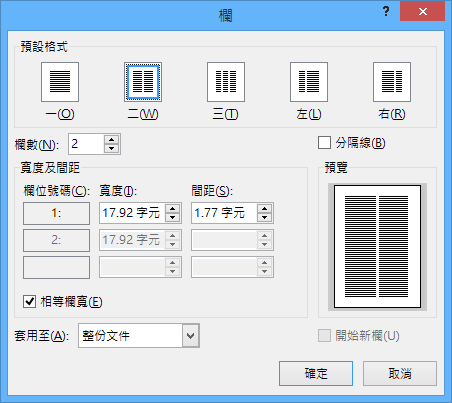The height and width of the screenshot is (403, 452).
Task: Click the column 1 間距 field 1.77 字元
Action: (x=224, y=213)
